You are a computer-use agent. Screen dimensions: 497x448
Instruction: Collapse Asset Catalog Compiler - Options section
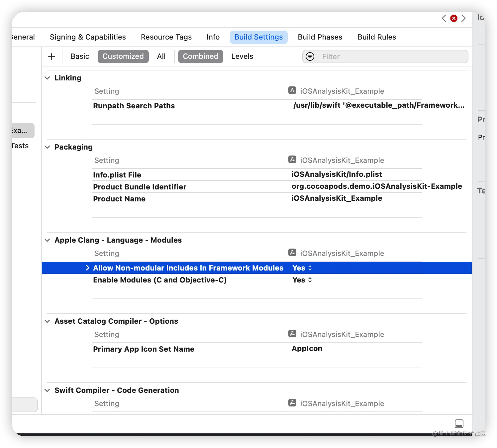pyautogui.click(x=48, y=321)
